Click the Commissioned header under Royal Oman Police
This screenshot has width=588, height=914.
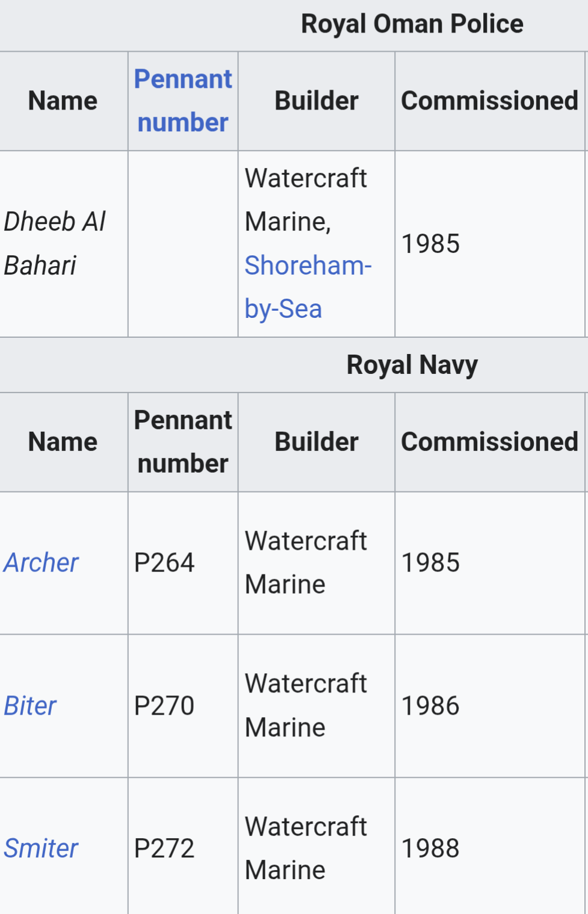[x=489, y=101]
